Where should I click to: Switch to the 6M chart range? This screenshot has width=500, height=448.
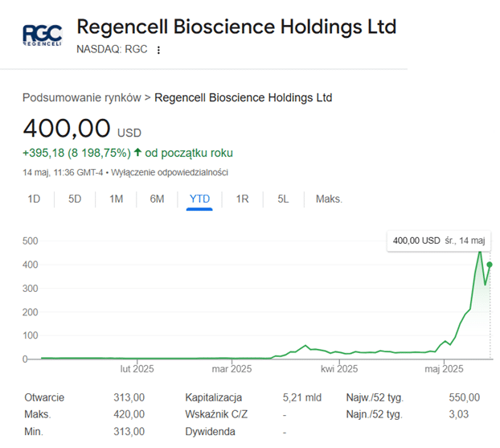click(x=157, y=199)
